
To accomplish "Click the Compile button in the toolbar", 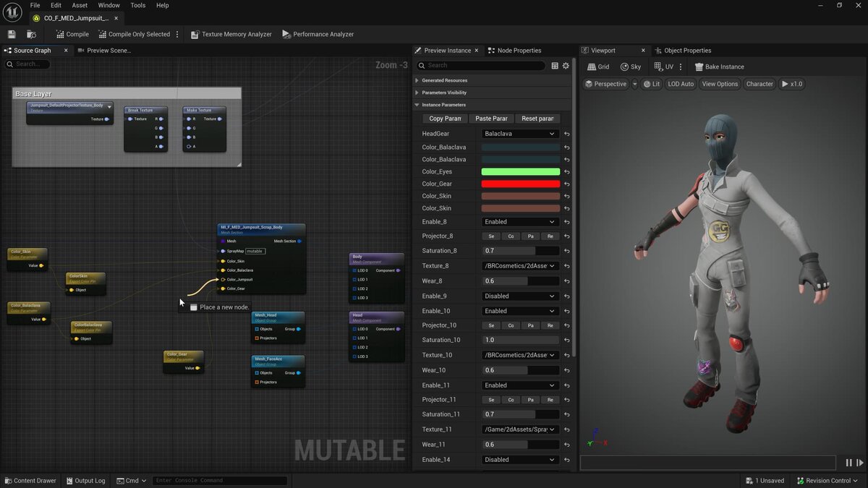I will pos(71,33).
